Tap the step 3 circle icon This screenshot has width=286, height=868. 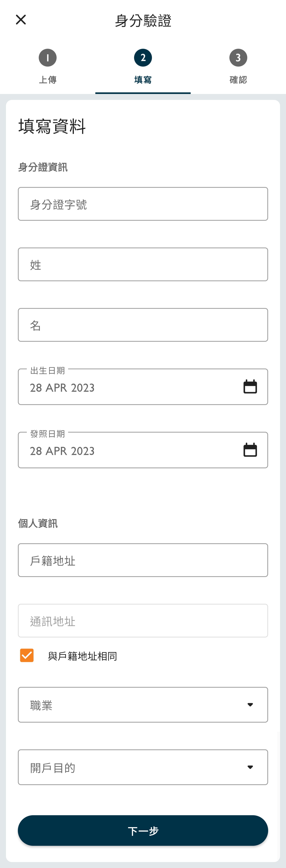click(x=238, y=58)
